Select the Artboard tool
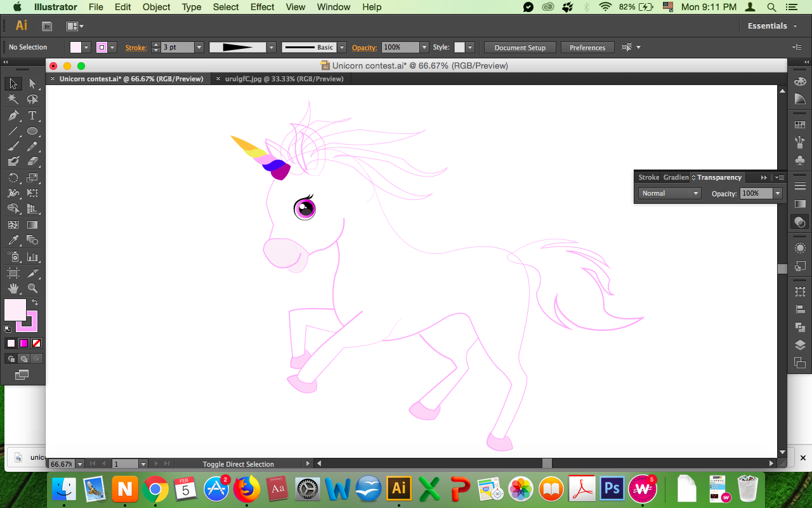Viewport: 812px width, 508px height. (x=13, y=273)
